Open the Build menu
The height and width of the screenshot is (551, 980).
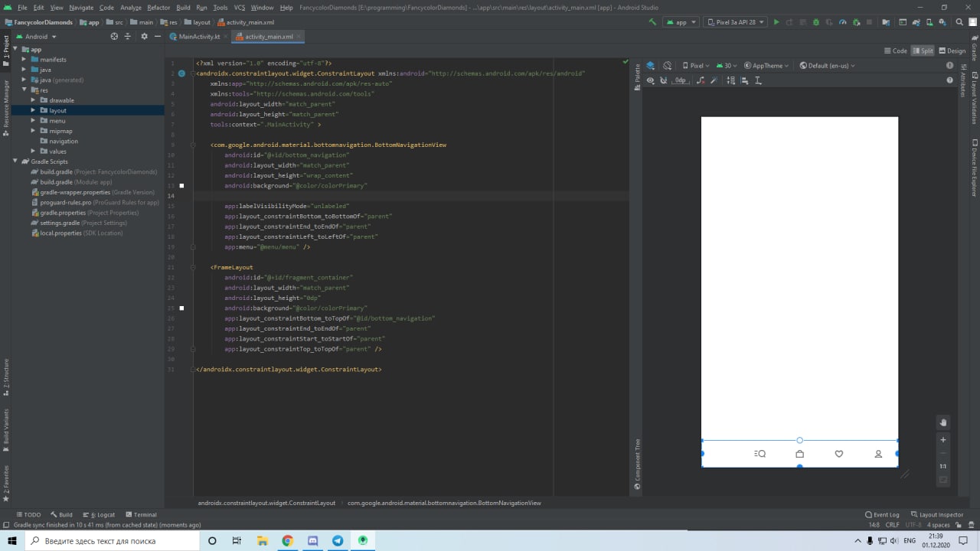pyautogui.click(x=183, y=7)
